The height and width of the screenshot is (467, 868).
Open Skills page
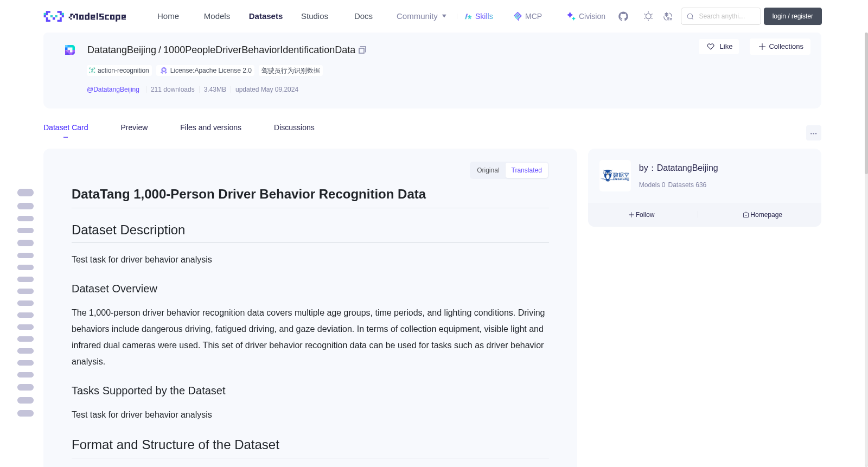tap(479, 16)
